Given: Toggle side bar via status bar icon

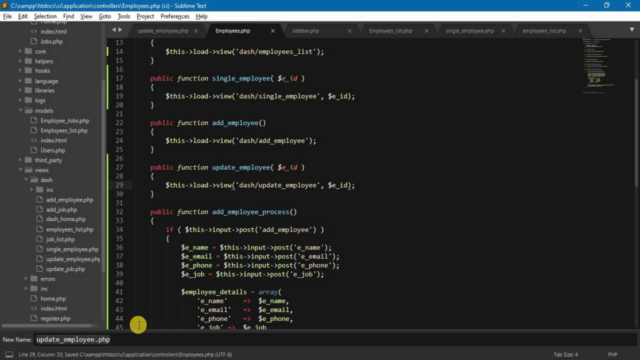Looking at the screenshot, I should coord(9,355).
